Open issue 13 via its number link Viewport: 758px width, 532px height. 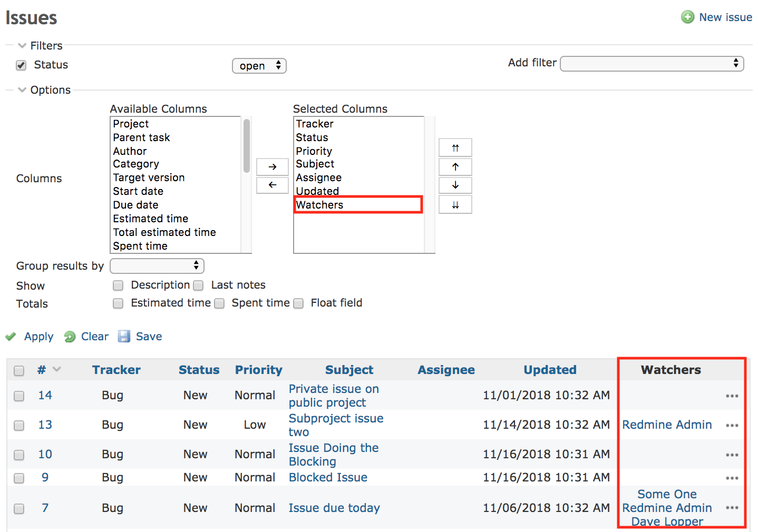pyautogui.click(x=45, y=425)
